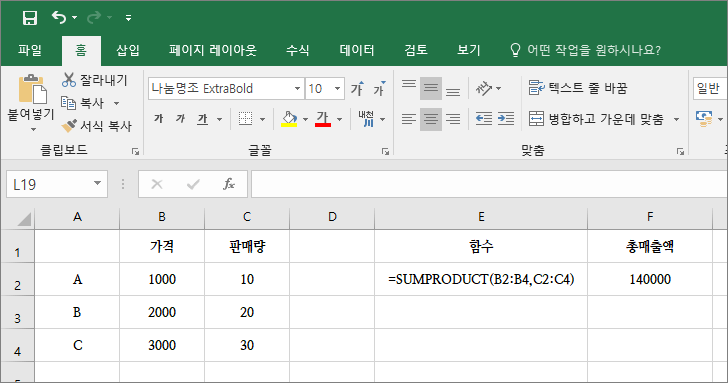Decrease font size with smaller 가 icon

pyautogui.click(x=379, y=88)
